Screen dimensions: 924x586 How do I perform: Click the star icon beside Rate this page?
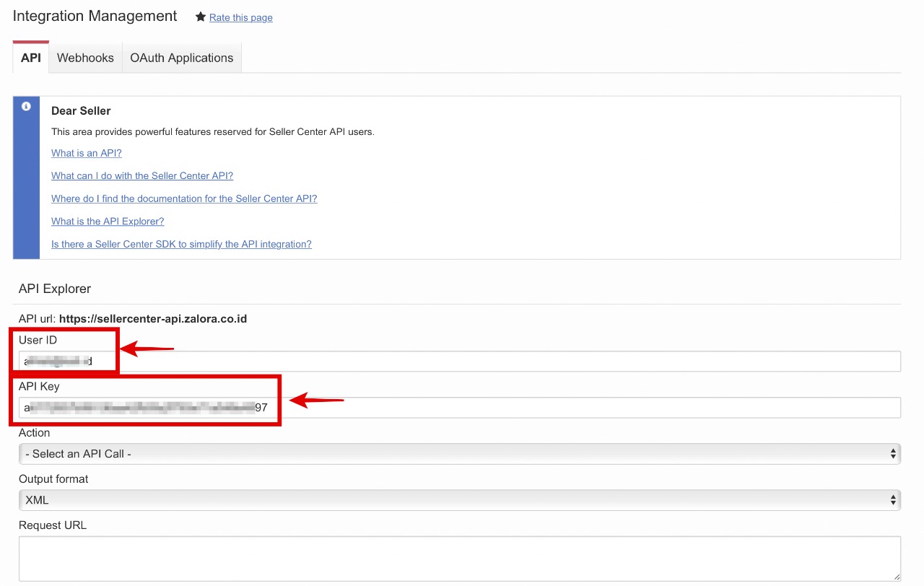click(x=201, y=17)
